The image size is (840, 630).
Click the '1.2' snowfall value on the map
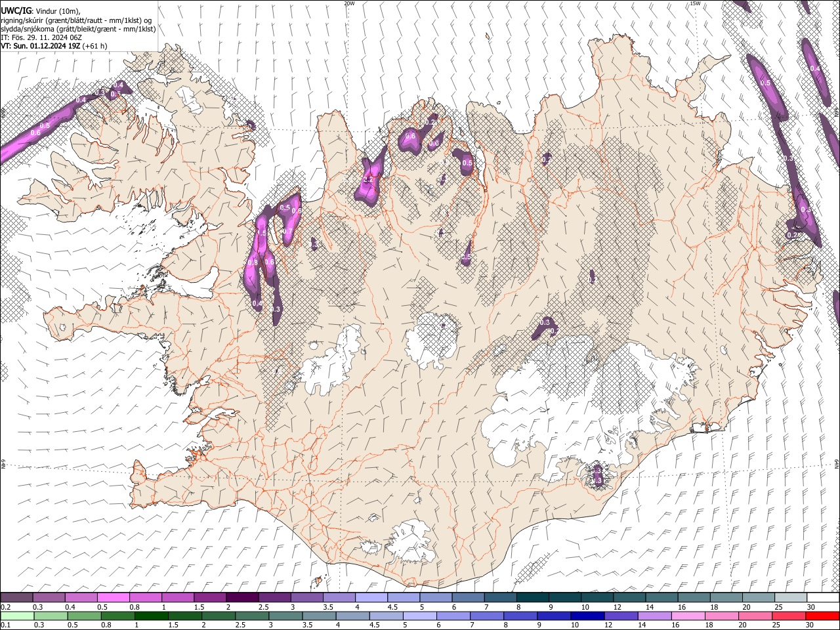pyautogui.click(x=367, y=179)
